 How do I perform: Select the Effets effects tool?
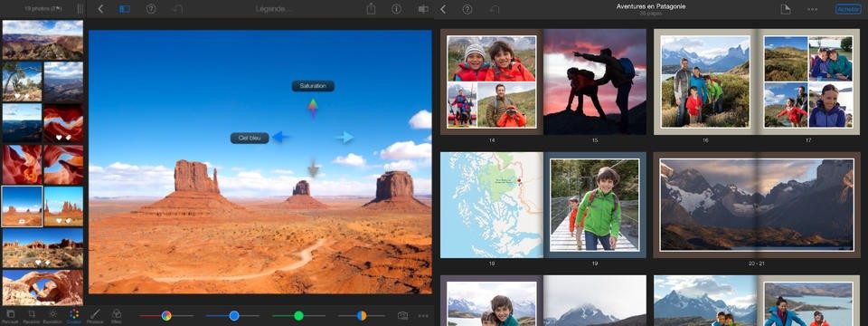117,316
